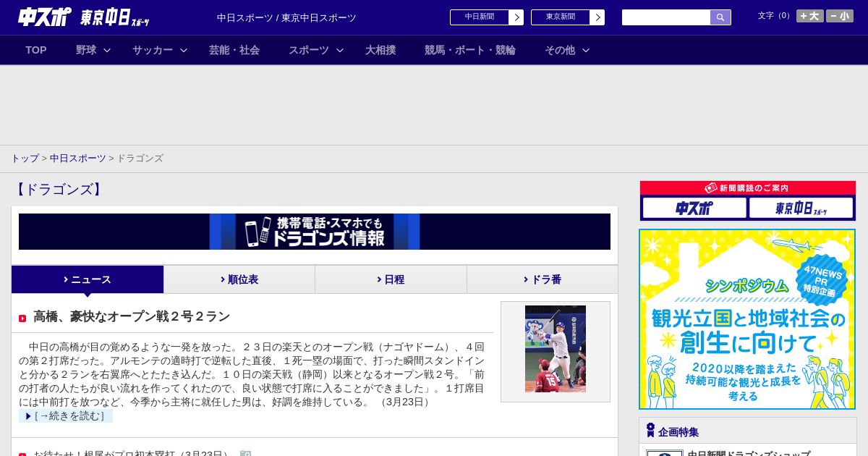This screenshot has width=868, height=456.
Task: Click the 携帯電話・スマホでもドラゴンズ情報 banner
Action: [315, 232]
